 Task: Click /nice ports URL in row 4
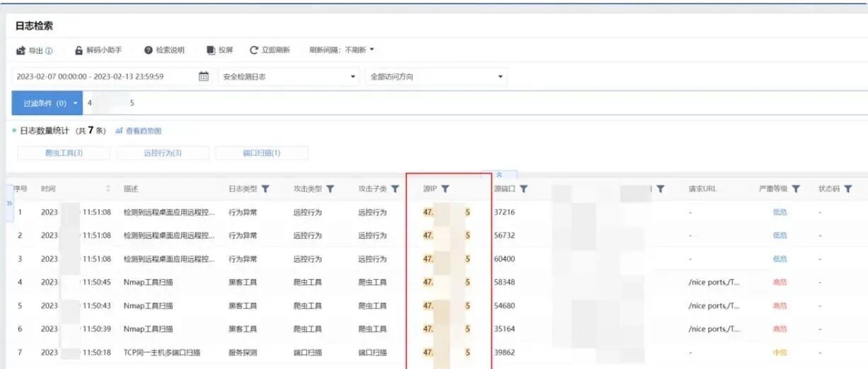click(x=714, y=282)
